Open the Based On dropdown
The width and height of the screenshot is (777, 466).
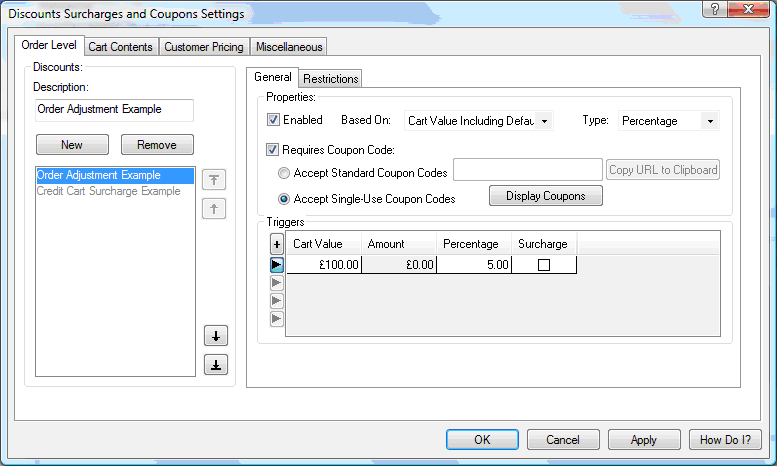tap(478, 121)
